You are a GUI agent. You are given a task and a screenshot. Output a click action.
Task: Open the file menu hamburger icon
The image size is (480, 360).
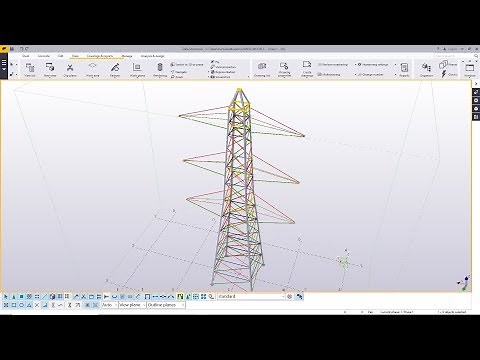click(4, 66)
